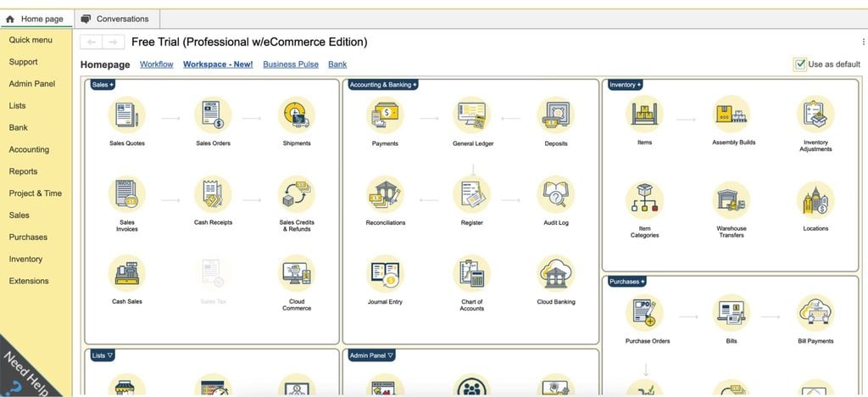The height and width of the screenshot is (397, 868).
Task: Open the Assembly Builds icon
Action: [732, 114]
